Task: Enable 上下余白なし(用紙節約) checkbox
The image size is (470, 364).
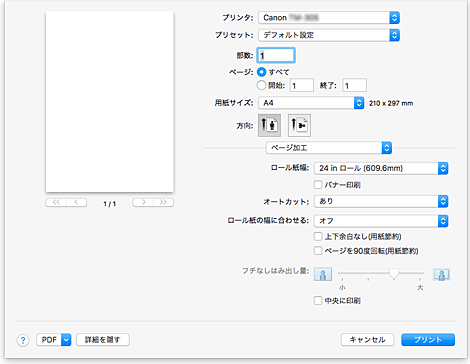Action: tap(318, 236)
